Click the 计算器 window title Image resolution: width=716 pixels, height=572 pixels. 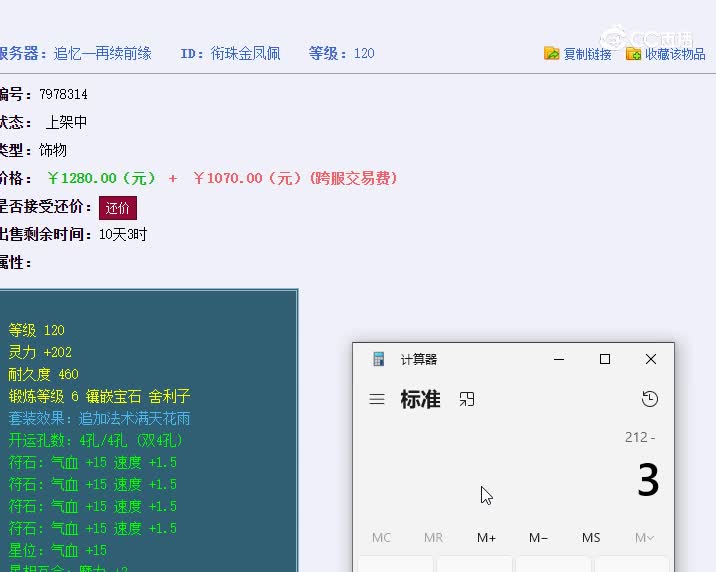[419, 359]
